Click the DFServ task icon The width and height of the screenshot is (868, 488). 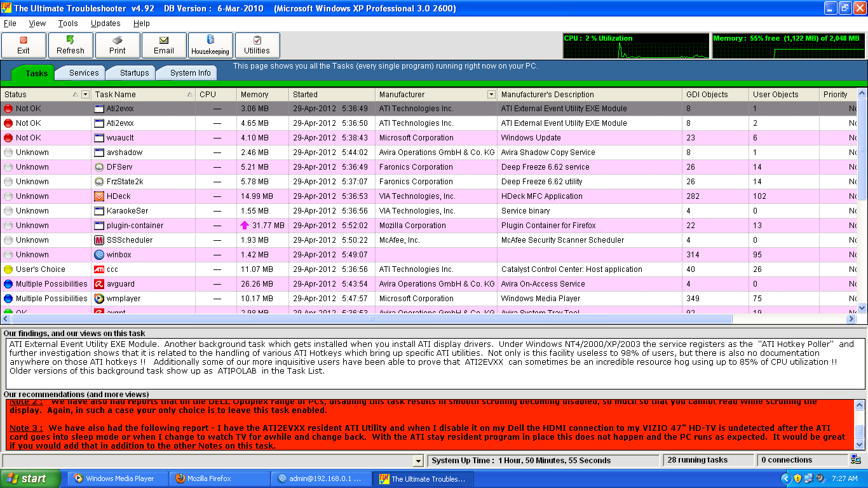[99, 167]
